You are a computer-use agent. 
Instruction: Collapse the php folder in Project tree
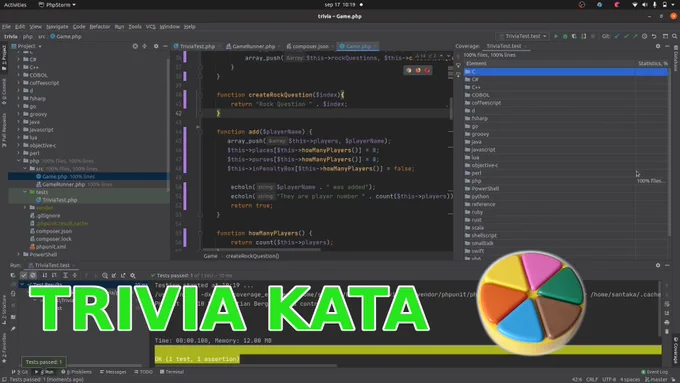(19, 161)
